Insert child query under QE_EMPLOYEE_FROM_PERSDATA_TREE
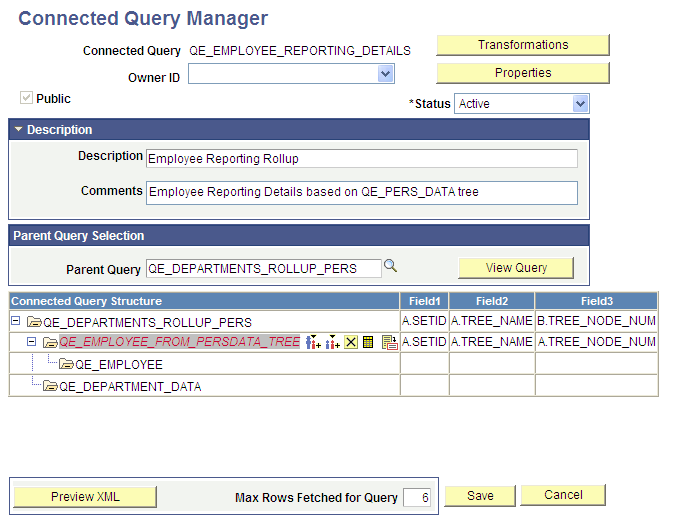 (x=313, y=342)
